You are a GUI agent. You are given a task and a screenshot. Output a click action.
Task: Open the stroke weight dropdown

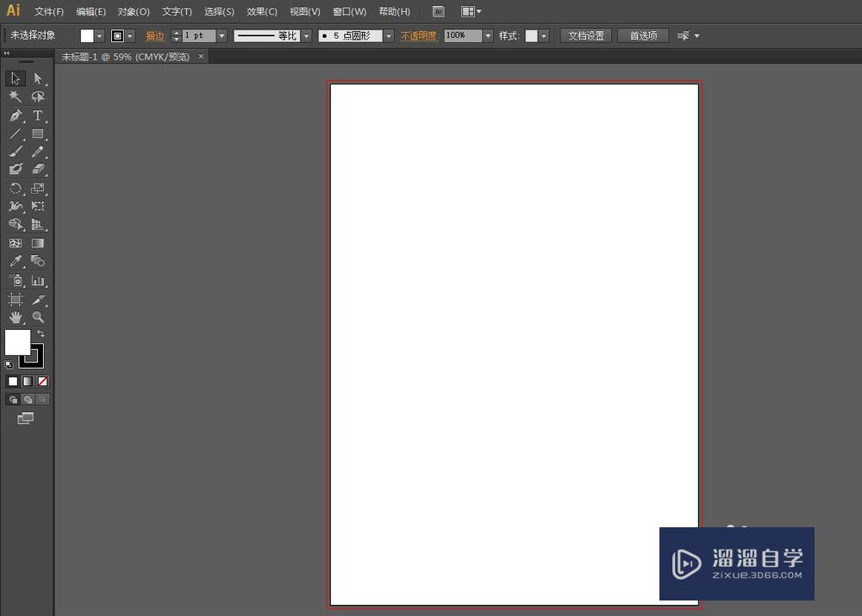click(222, 36)
